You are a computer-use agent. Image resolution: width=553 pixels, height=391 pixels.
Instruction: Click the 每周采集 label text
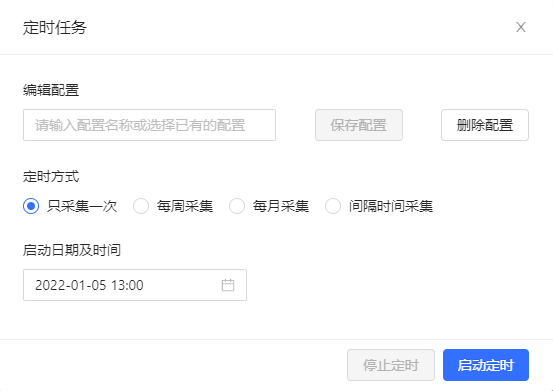click(x=185, y=206)
